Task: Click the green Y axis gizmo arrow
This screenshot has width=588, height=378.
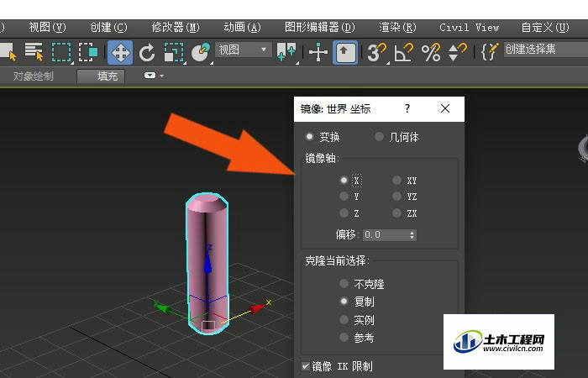Action: pyautogui.click(x=162, y=308)
